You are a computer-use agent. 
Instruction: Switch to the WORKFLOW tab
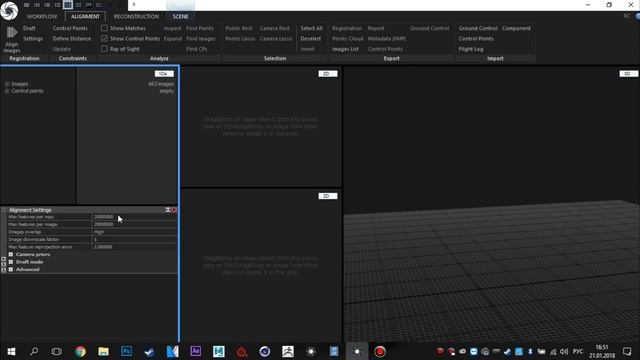42,16
